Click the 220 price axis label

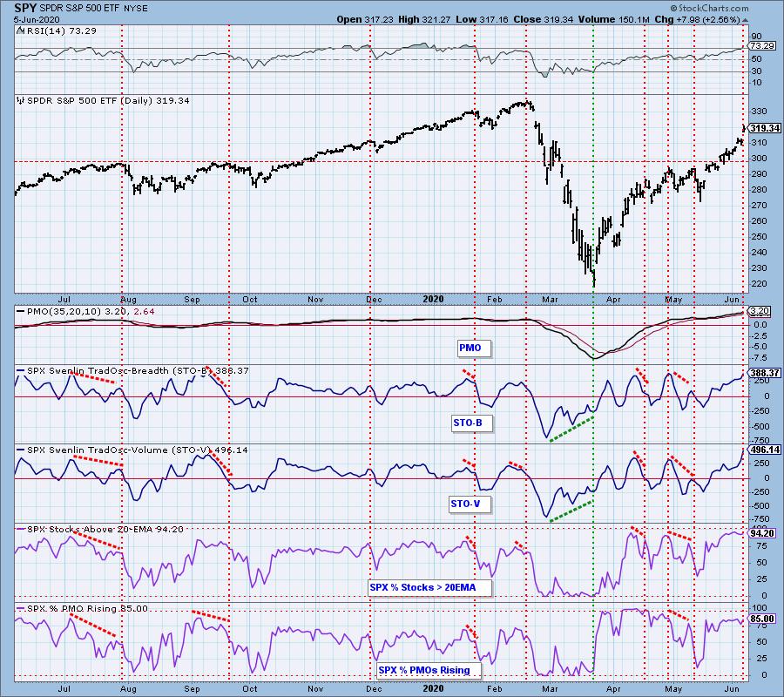tap(759, 284)
